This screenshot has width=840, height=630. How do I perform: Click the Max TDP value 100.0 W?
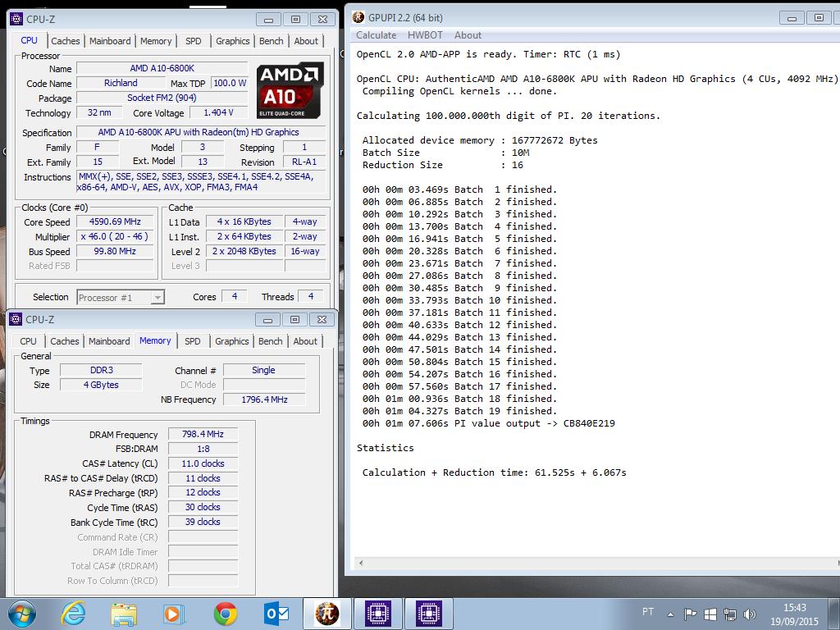(x=230, y=83)
